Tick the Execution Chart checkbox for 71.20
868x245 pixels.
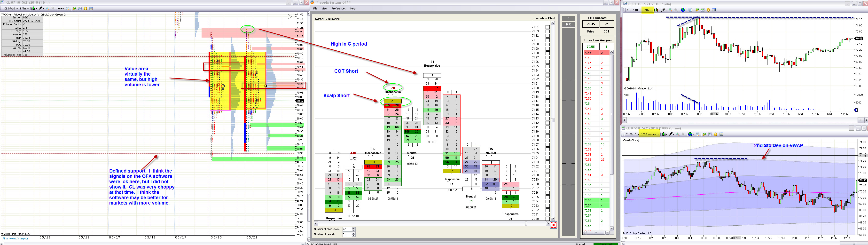pyautogui.click(x=547, y=88)
